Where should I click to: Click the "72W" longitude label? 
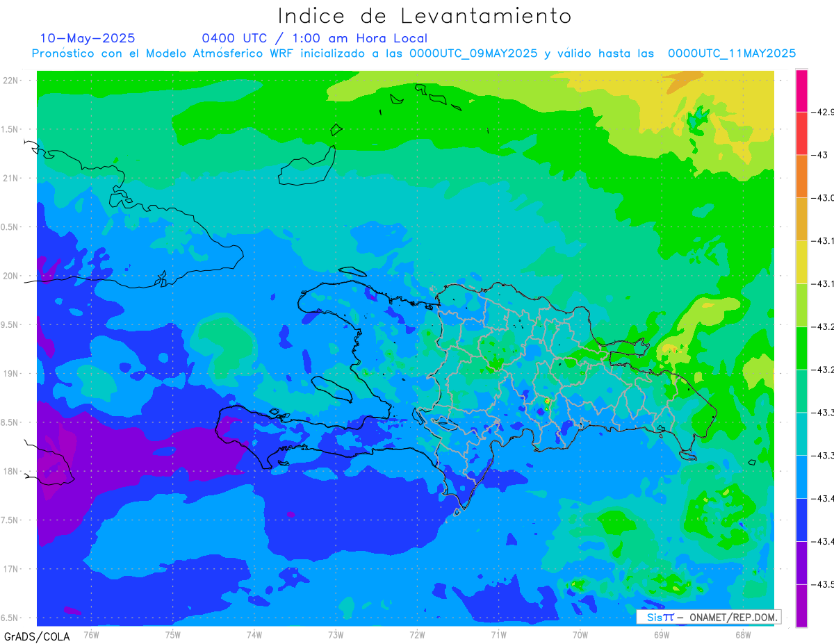pos(417,635)
